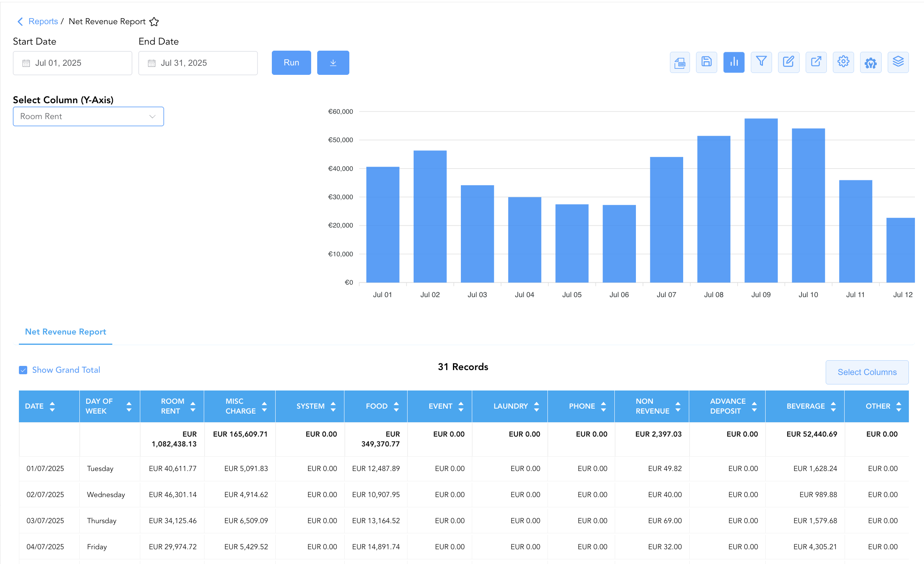The height and width of the screenshot is (564, 924).
Task: Open report in new window icon
Action: point(816,62)
